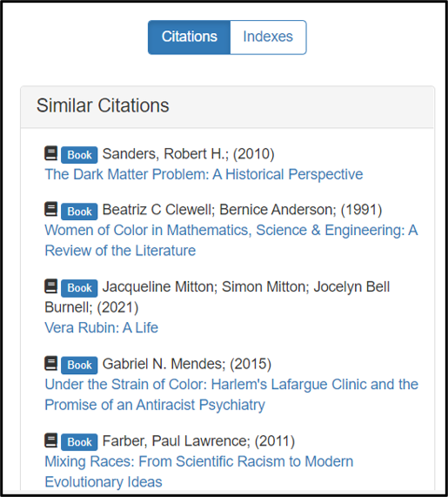This screenshot has height=497, width=448.
Task: Click the Book badge on Mitton entry
Action: 79,288
